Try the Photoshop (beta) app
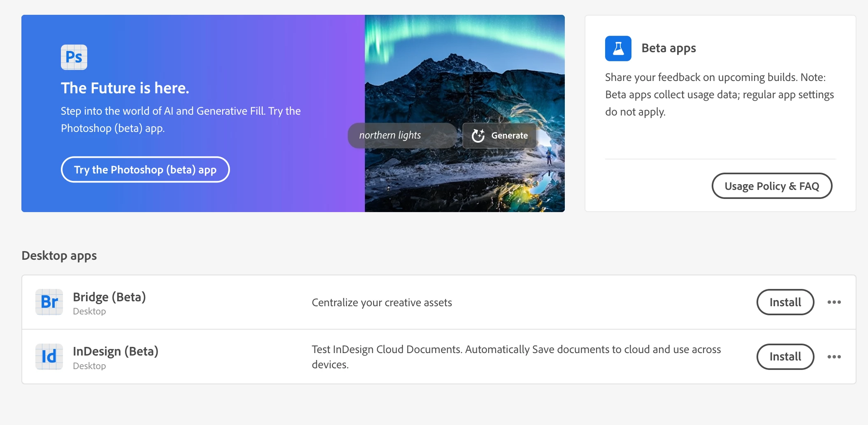Screen dimensions: 868x425 click(145, 169)
